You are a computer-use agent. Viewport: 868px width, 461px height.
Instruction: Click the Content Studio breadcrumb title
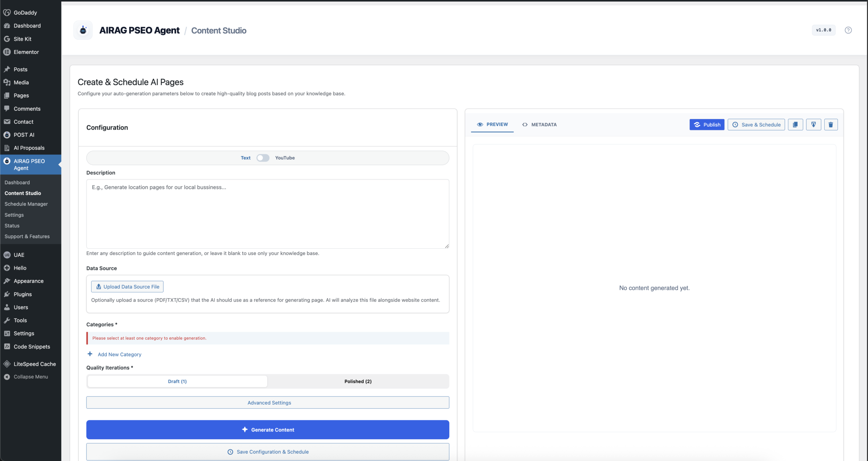[x=219, y=31]
